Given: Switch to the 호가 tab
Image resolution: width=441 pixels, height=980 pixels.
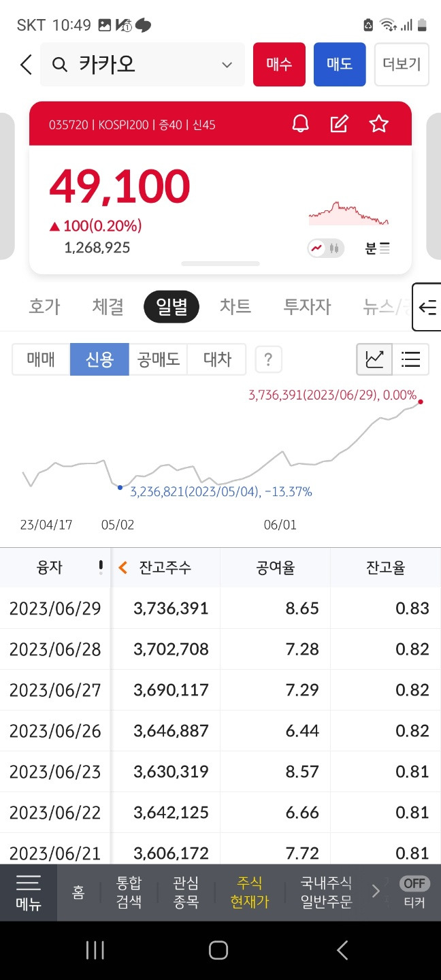Looking at the screenshot, I should tap(45, 307).
